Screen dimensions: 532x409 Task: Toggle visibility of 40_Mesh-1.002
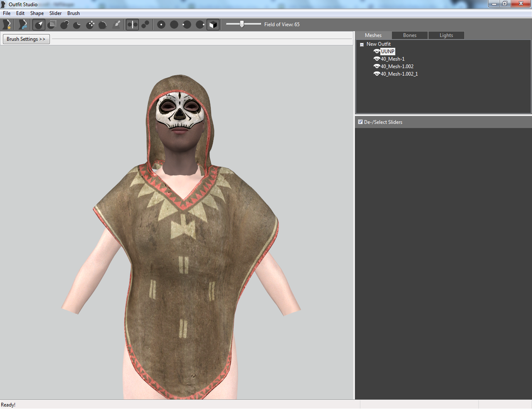377,67
